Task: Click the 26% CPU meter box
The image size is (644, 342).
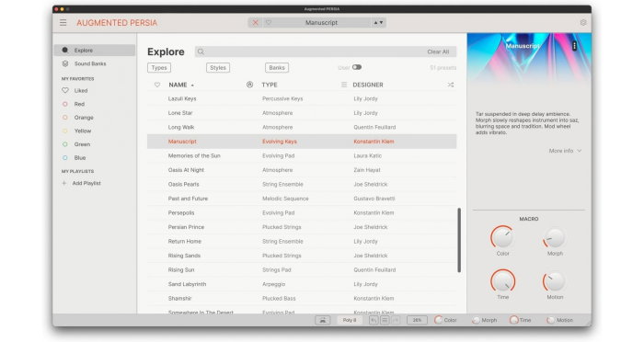Action: point(417,320)
